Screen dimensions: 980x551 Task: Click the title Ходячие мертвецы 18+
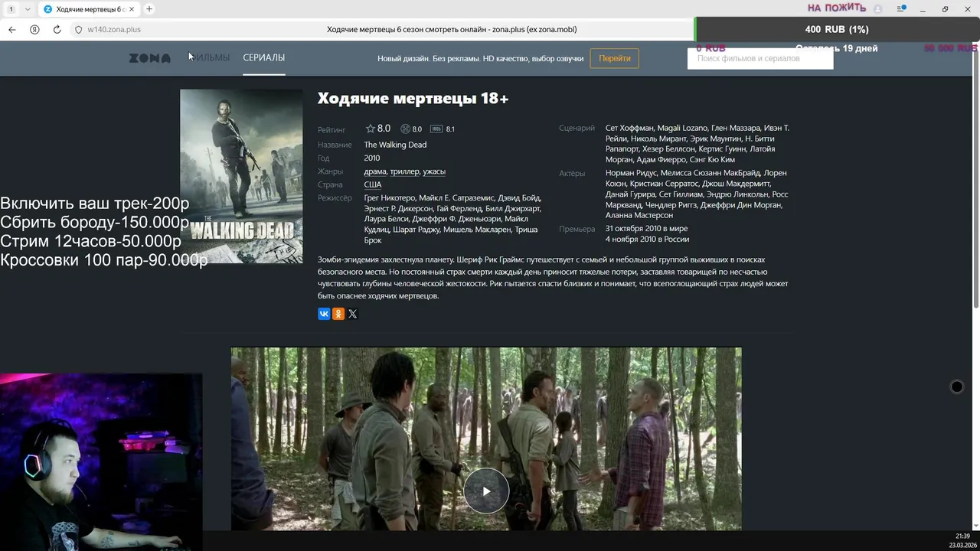coord(413,99)
